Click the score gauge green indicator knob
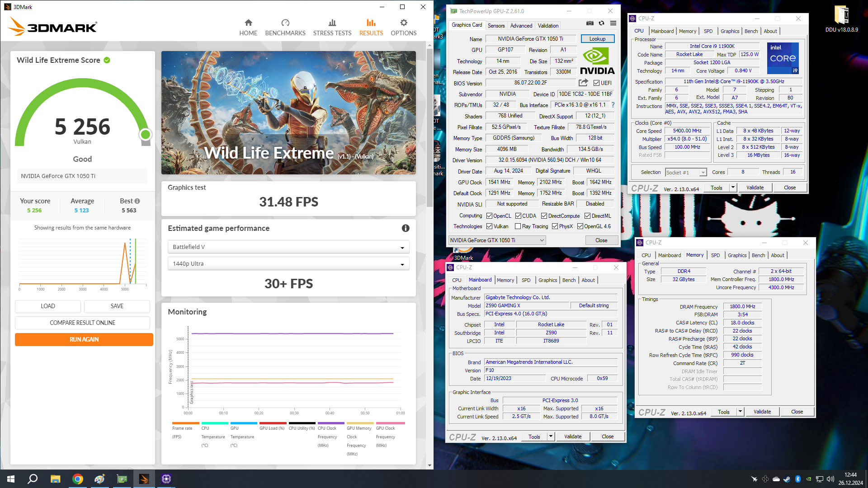The width and height of the screenshot is (868, 488). click(x=145, y=134)
